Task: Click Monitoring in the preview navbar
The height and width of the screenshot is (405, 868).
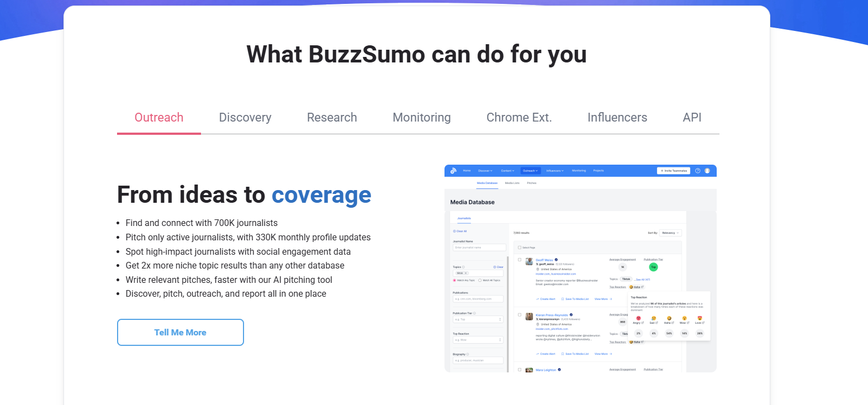Action: point(579,171)
